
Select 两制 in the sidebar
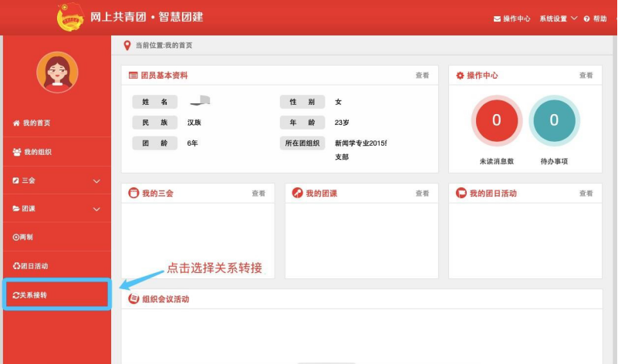pos(25,238)
